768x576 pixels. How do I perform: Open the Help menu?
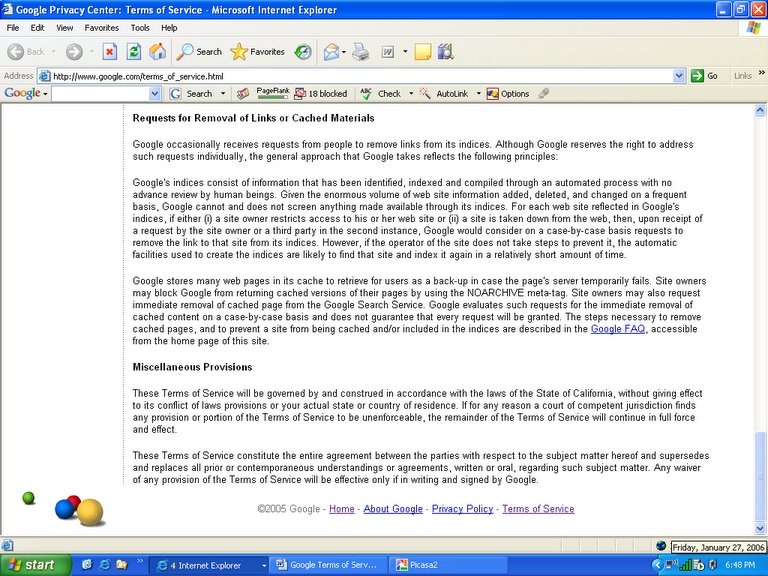(x=169, y=28)
